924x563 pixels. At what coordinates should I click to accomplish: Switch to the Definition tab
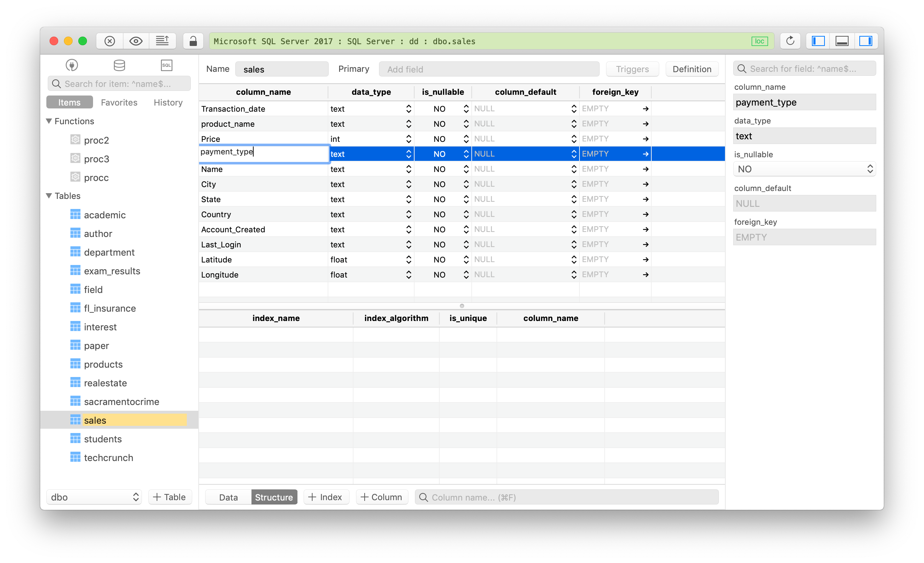[x=692, y=69]
